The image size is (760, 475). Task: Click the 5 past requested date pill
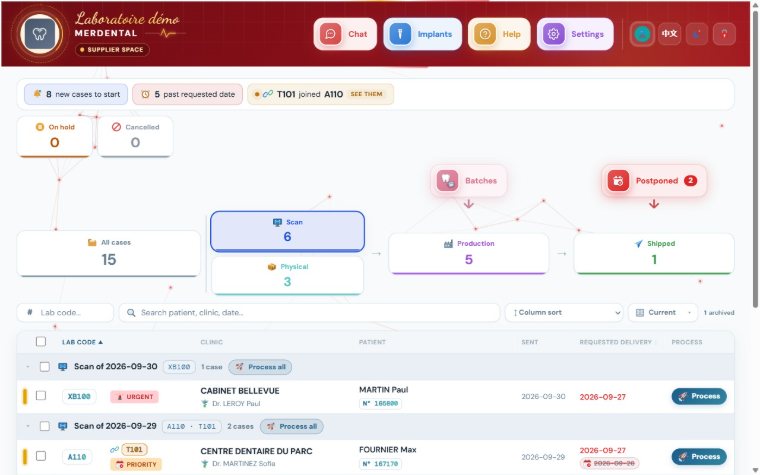188,94
